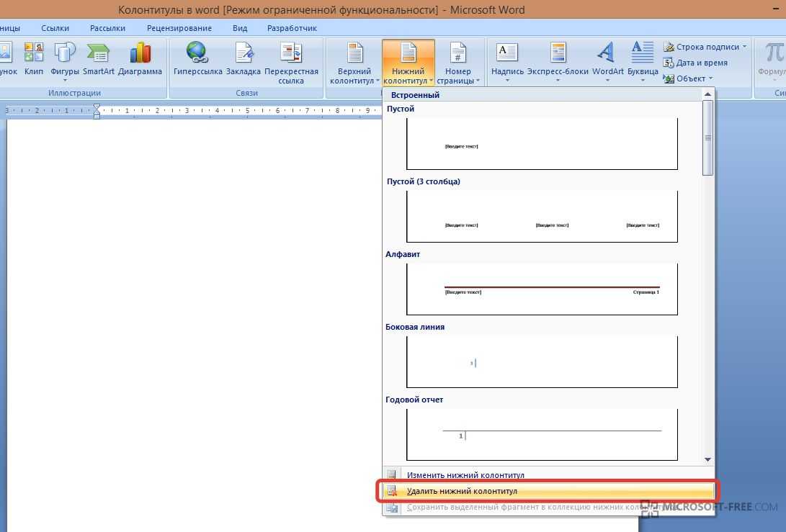Click the Связи group label
The height and width of the screenshot is (532, 786).
pos(246,93)
